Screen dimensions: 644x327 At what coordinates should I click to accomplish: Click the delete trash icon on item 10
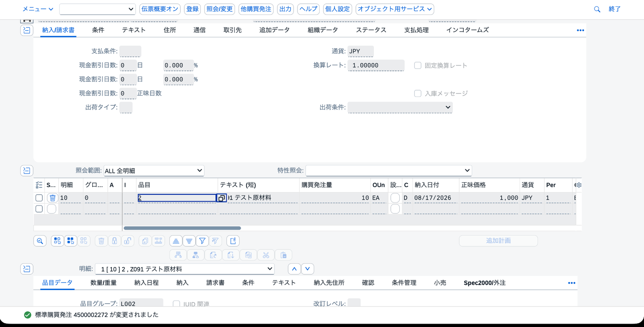[x=52, y=198]
